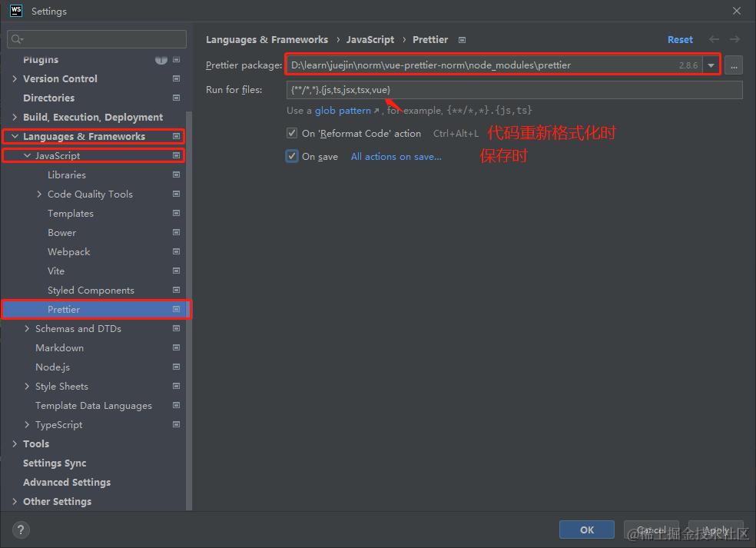Expand Build, Execution, Deployment section

click(15, 118)
